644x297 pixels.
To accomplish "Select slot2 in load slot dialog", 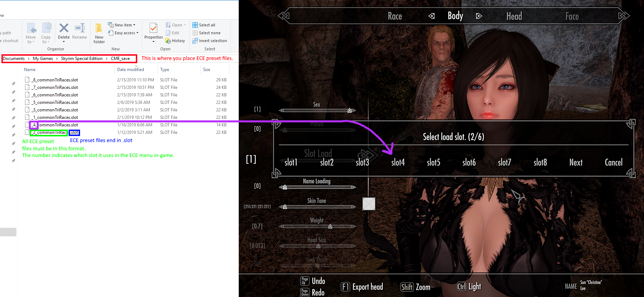I will [x=327, y=162].
